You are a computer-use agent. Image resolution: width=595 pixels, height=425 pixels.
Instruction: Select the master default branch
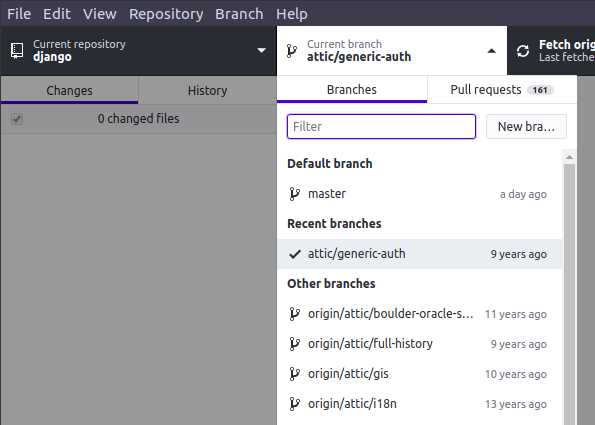click(x=419, y=194)
